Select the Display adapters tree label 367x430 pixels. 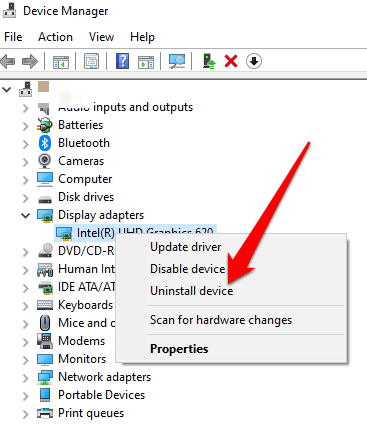point(101,215)
